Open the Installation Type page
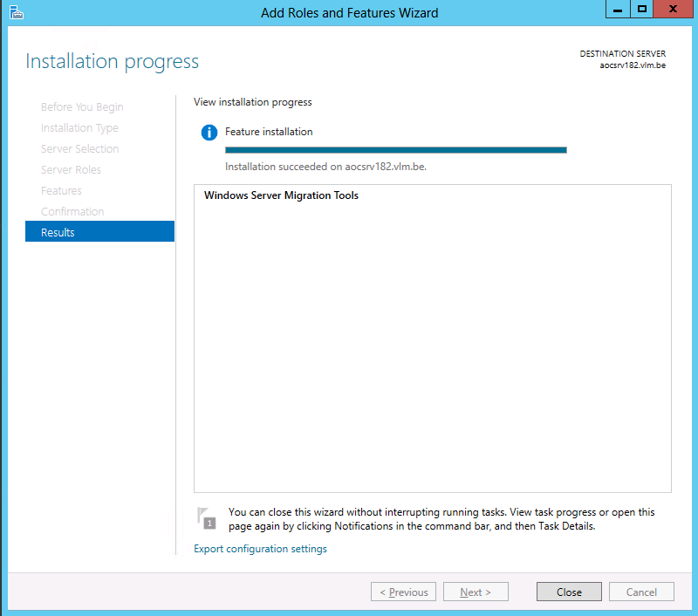The image size is (698, 616). point(79,127)
